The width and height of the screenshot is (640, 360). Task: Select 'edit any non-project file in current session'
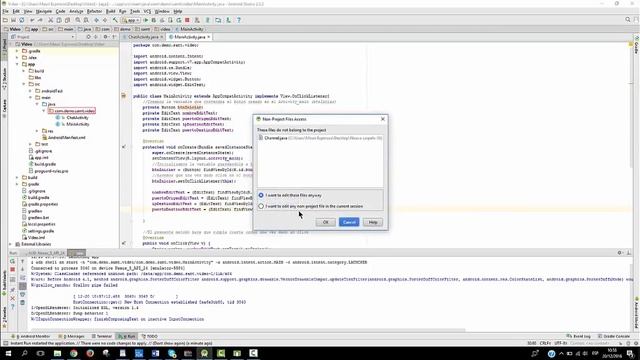tap(261, 206)
